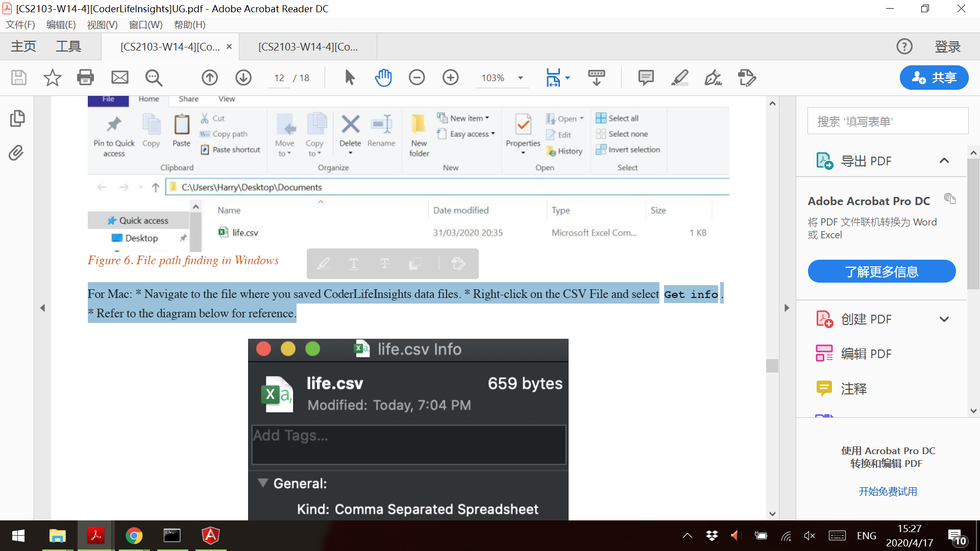Open the Attachments paperclip panel
The image size is (980, 551).
(x=16, y=153)
